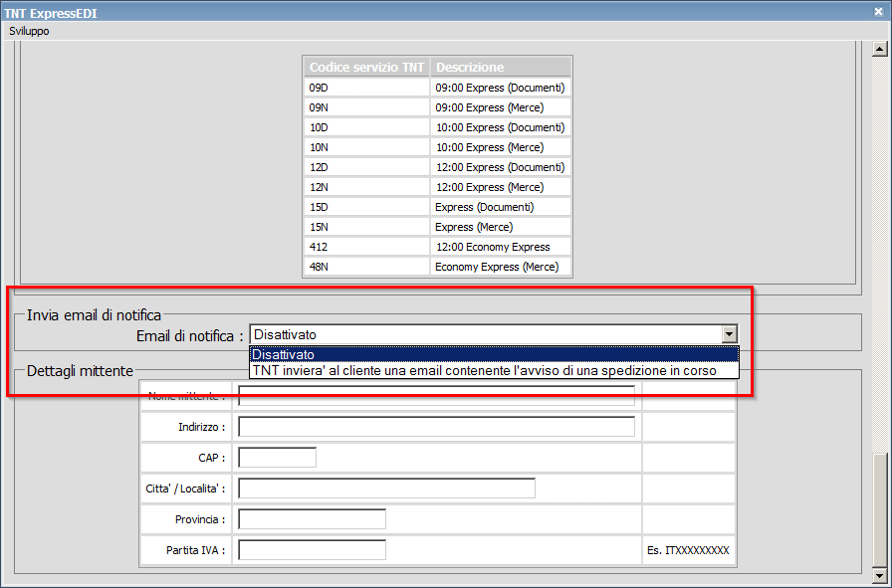Select the 48N service code cell
This screenshot has width=892, height=588.
point(366,267)
